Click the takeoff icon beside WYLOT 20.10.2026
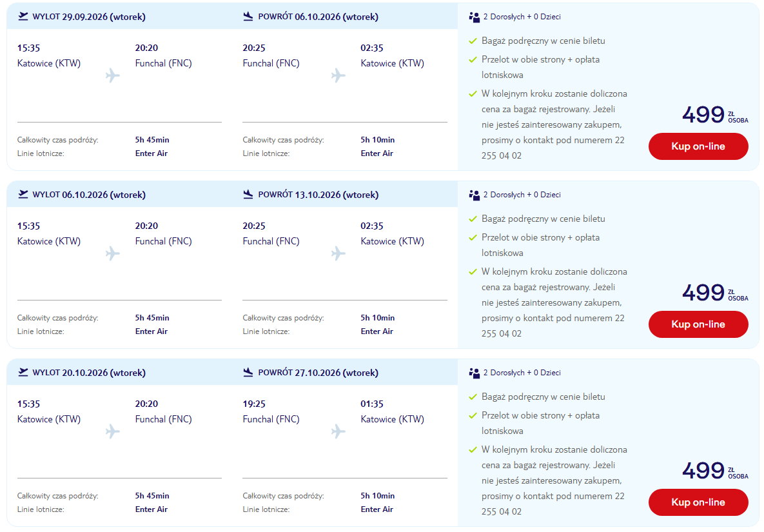The width and height of the screenshot is (764, 532). click(23, 372)
